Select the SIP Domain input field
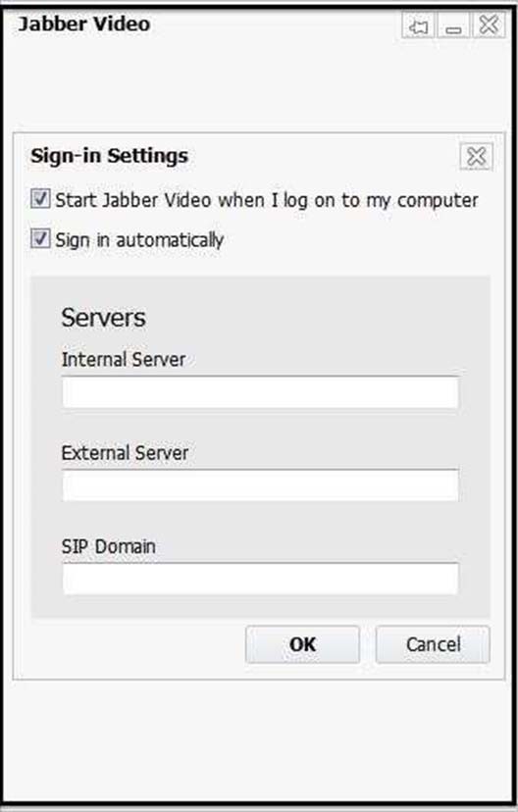 point(260,579)
